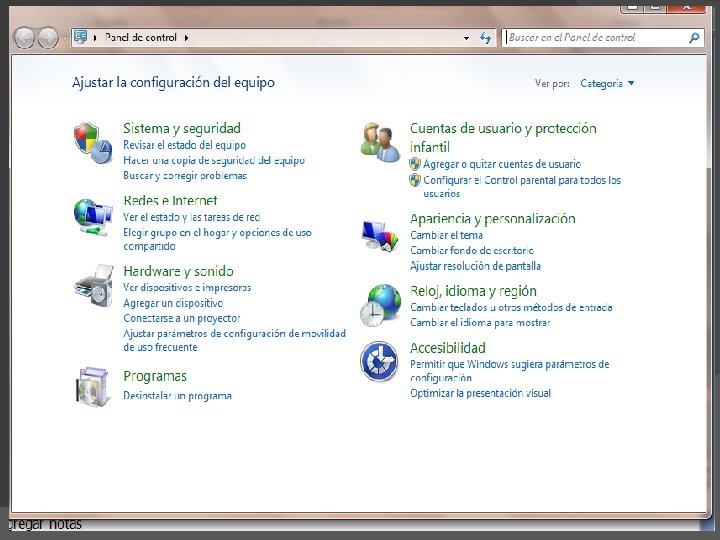Click Cambiar el tema
The width and height of the screenshot is (720, 540).
446,235
